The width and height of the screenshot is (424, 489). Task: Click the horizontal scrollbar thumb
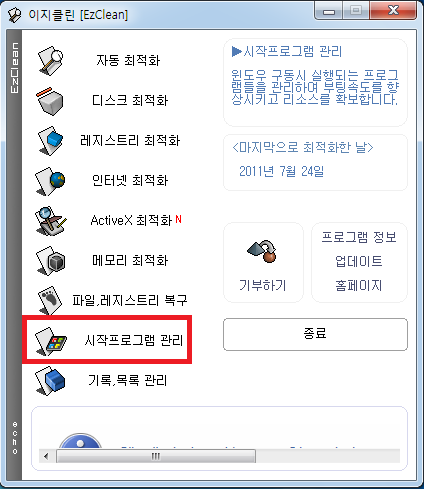[156, 456]
